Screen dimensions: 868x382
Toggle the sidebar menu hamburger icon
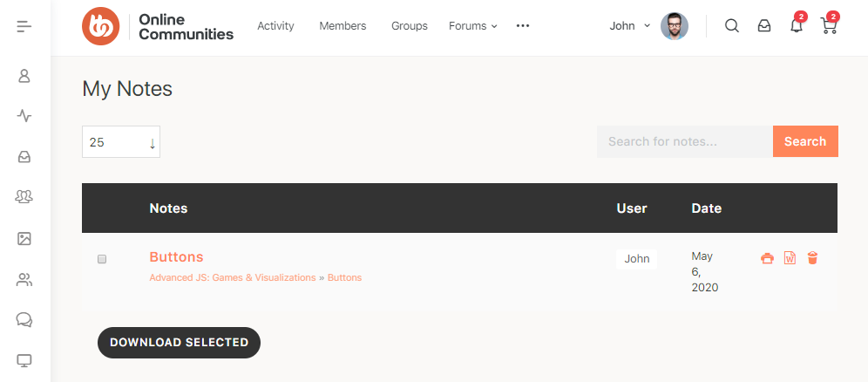coord(24,26)
